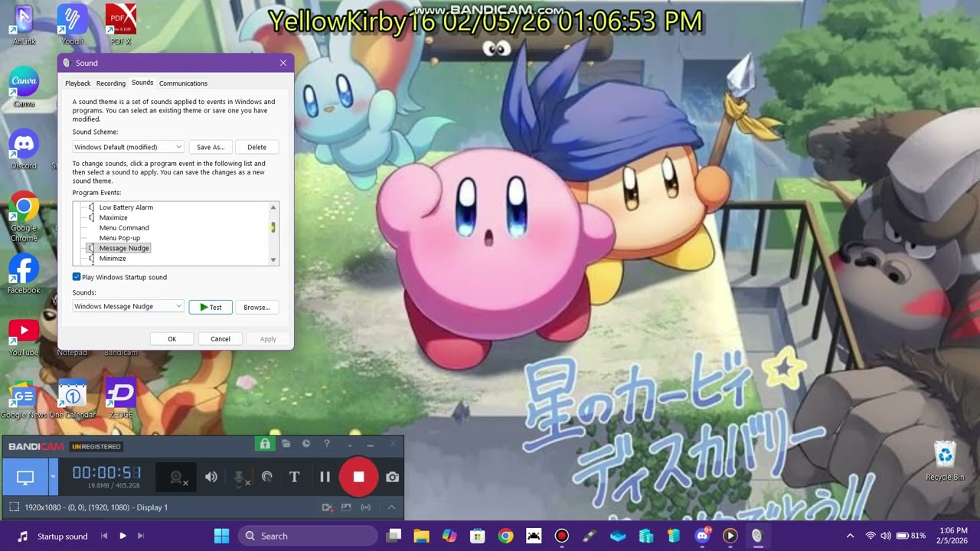Open Google Chrome desktop shortcut
The width and height of the screenshot is (980, 551).
[24, 216]
